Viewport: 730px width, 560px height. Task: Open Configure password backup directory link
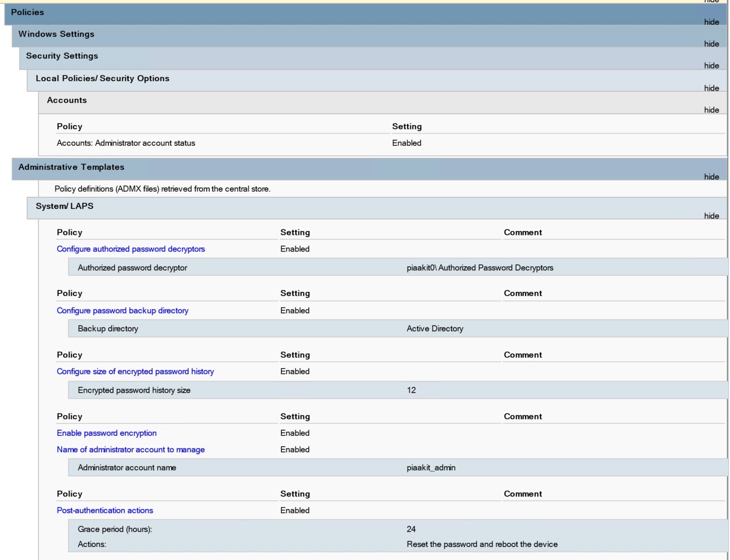[123, 311]
